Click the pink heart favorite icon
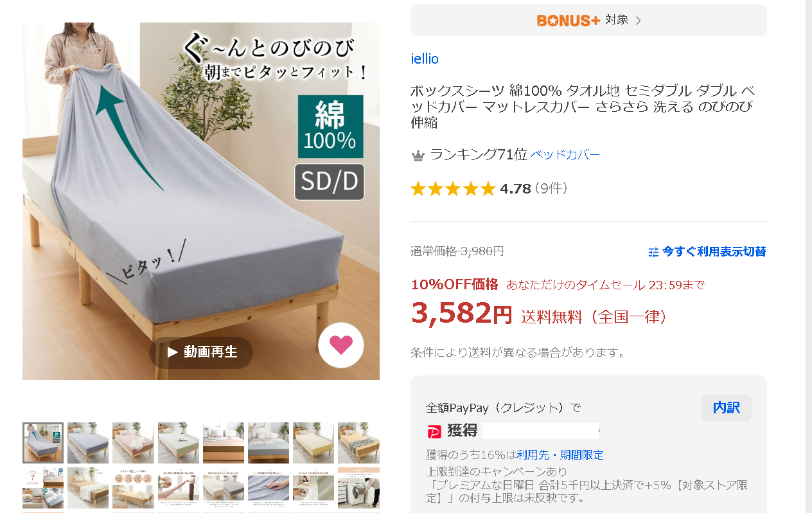 [341, 345]
